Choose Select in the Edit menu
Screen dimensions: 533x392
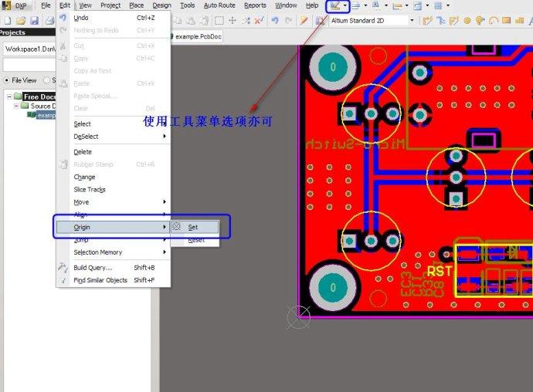pos(114,124)
